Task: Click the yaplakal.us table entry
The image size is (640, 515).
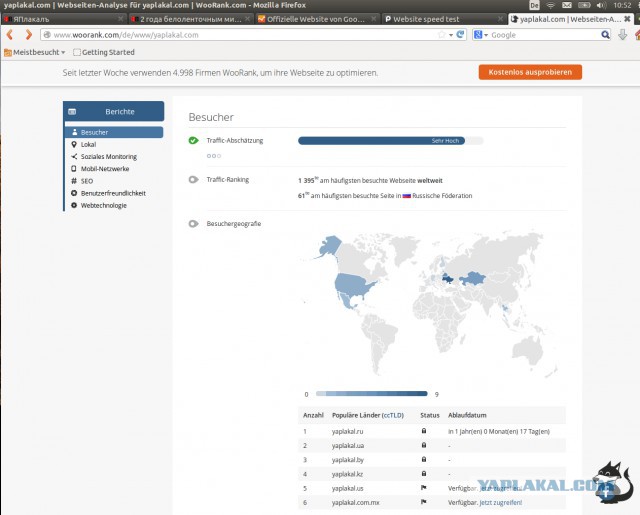Action: (x=347, y=488)
